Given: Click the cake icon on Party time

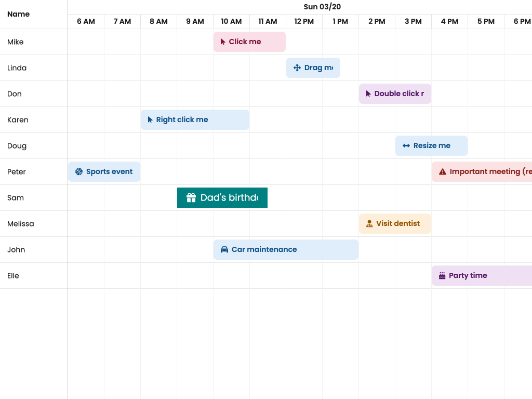Looking at the screenshot, I should tap(442, 276).
